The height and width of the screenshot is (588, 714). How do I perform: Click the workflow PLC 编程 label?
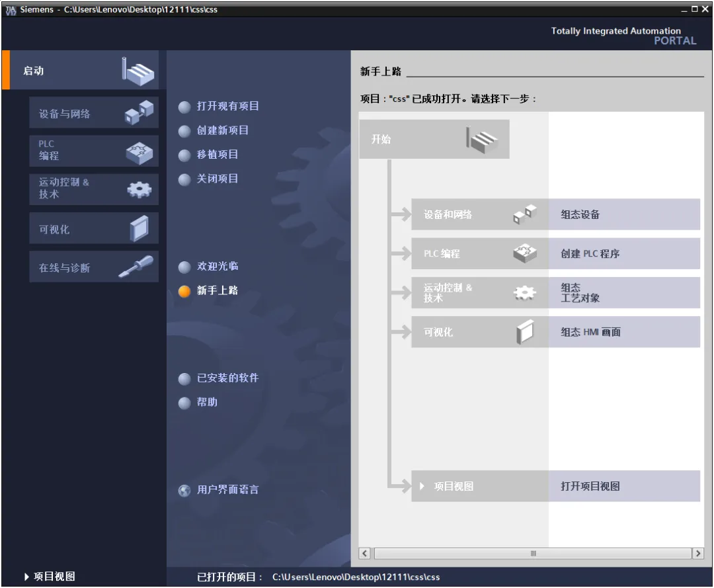(x=442, y=254)
